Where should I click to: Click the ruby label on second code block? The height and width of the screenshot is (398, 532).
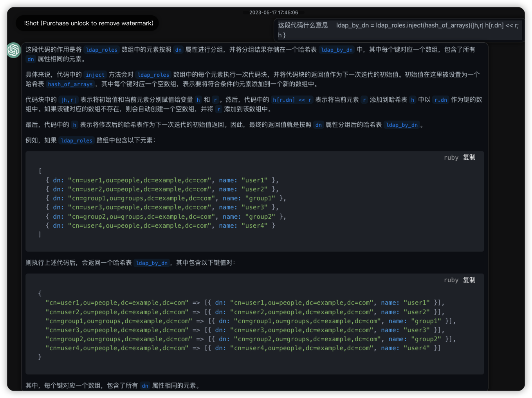tap(451, 280)
